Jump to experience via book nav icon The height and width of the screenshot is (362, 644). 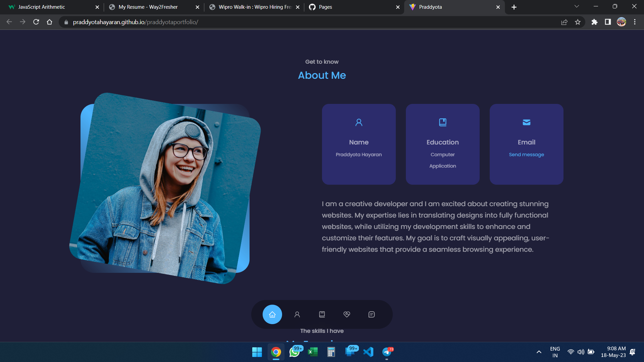[322, 314]
